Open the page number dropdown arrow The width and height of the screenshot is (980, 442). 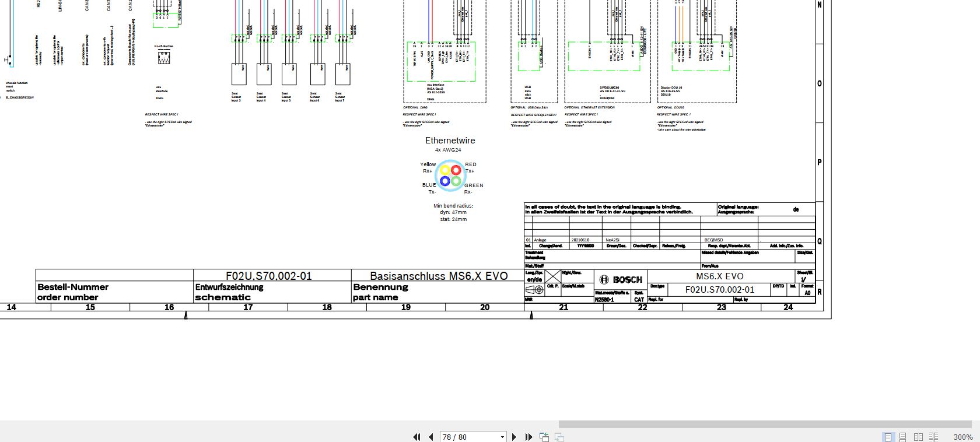tap(502, 437)
